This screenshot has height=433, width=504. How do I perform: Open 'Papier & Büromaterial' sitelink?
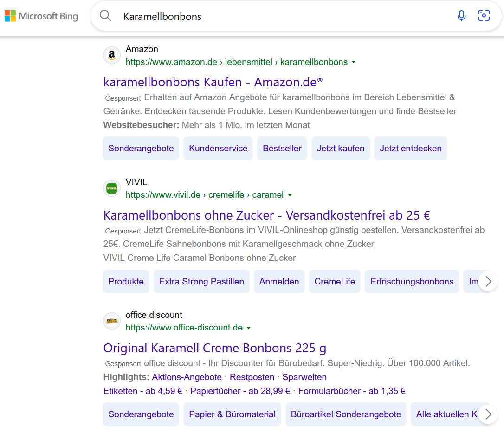point(232,414)
